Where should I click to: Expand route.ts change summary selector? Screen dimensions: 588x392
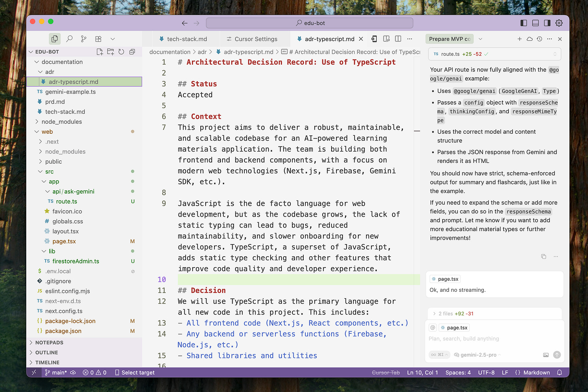point(555,54)
